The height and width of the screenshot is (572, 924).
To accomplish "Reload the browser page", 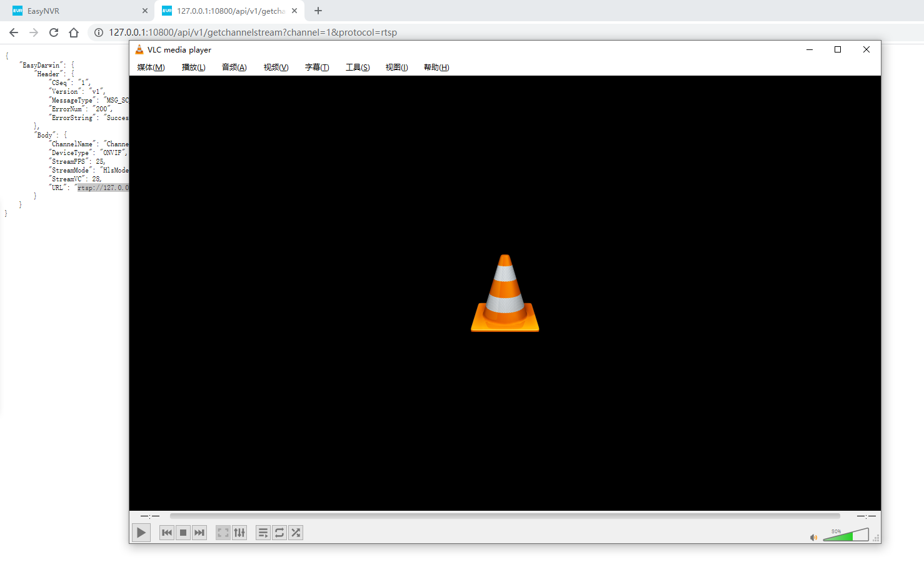I will pyautogui.click(x=54, y=33).
